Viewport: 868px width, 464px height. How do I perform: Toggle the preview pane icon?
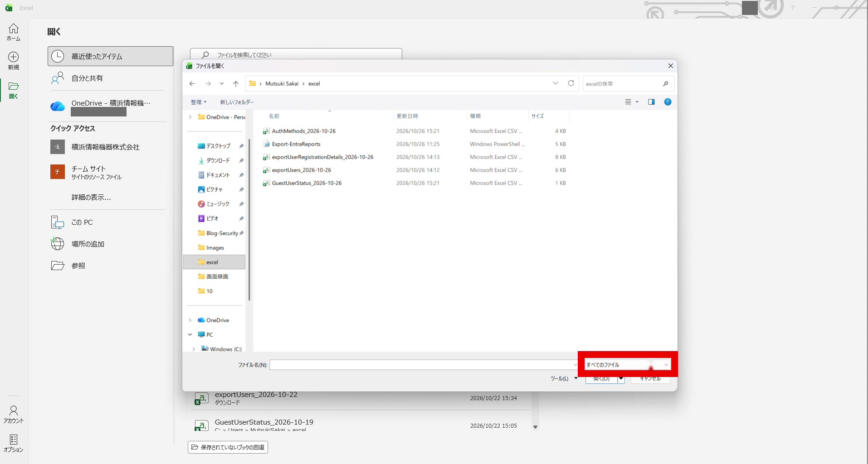[x=651, y=102]
